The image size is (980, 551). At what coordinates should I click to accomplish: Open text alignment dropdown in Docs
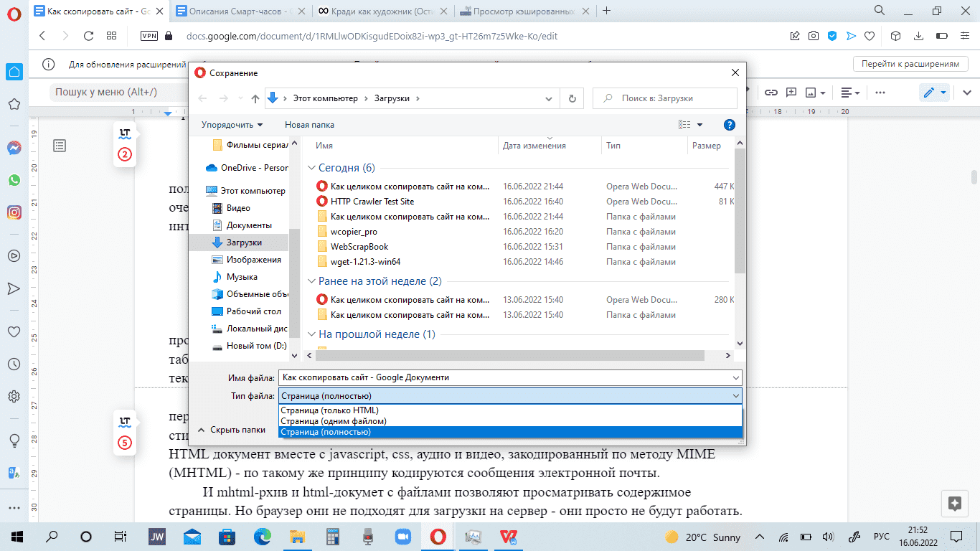[x=850, y=93]
